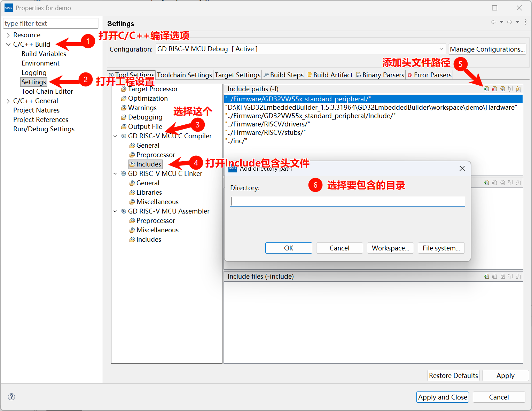Image resolution: width=532 pixels, height=411 pixels.
Task: Click Add icon in Include paths toolbar
Action: 486,89
